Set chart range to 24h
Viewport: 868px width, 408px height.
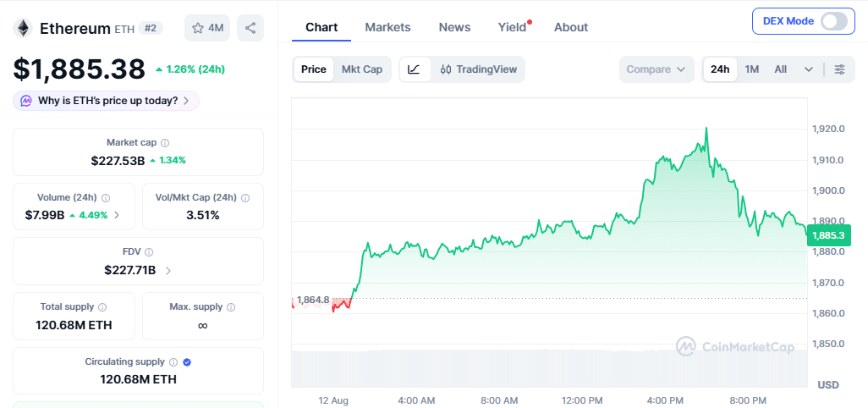(720, 69)
